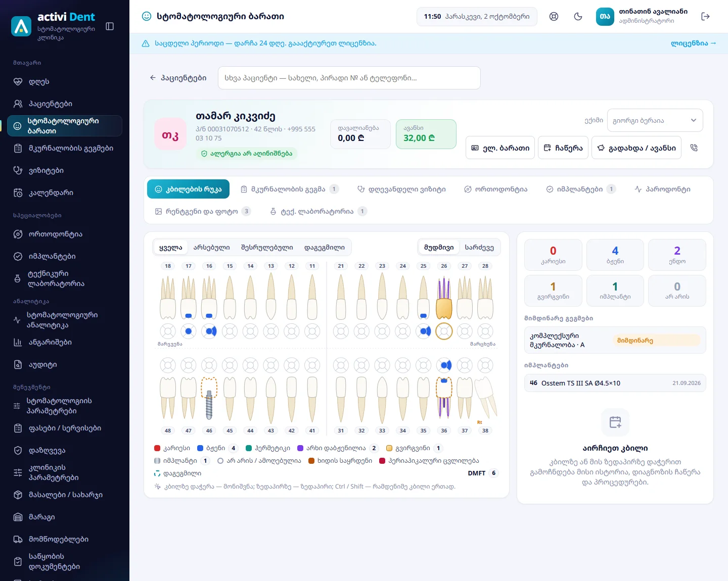Follow the ლიცენზია link in banner
The height and width of the screenshot is (581, 728).
tap(693, 43)
